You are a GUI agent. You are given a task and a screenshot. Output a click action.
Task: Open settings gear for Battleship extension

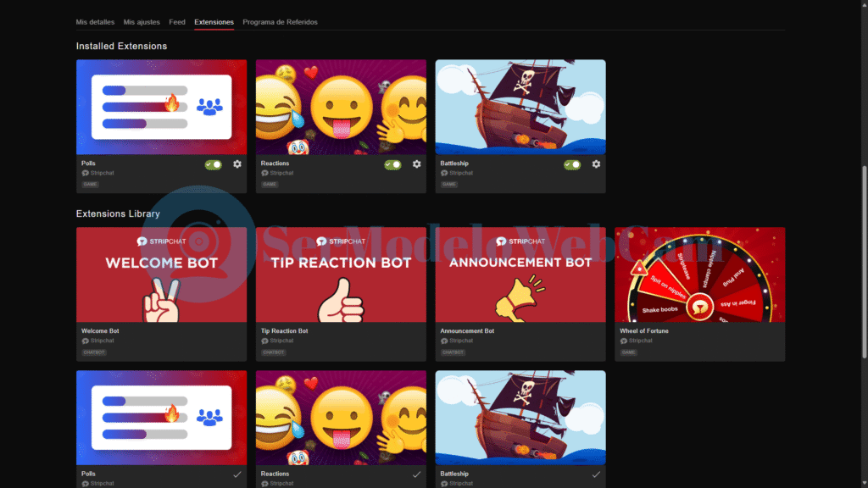click(x=596, y=164)
